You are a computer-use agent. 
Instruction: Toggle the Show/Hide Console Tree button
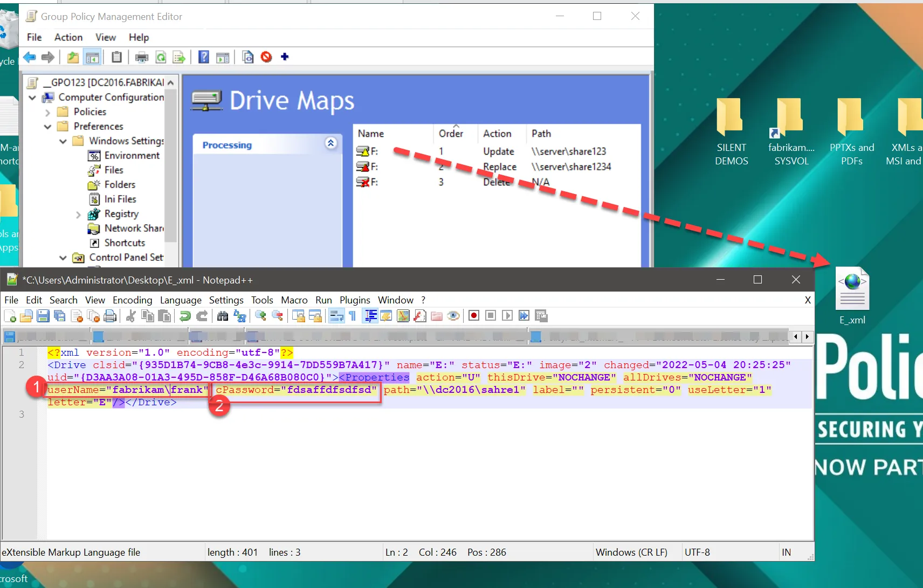click(x=93, y=57)
